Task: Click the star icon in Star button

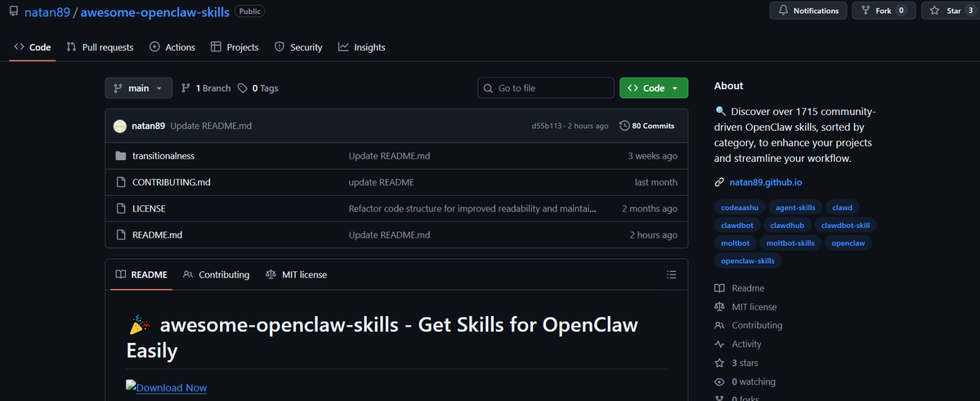Action: tap(934, 11)
